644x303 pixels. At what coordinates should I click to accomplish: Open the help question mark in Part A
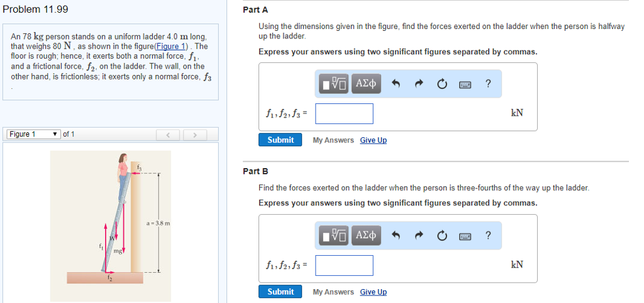[488, 84]
